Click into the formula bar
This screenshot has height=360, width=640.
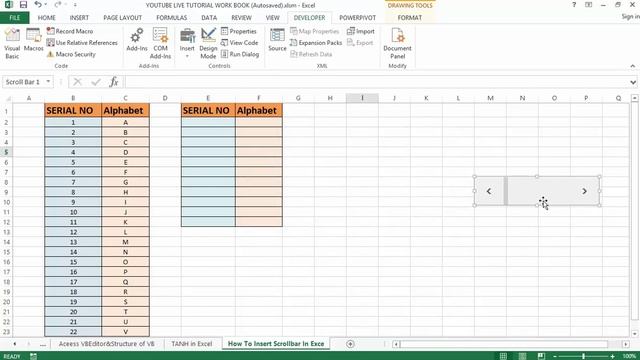tap(376, 82)
